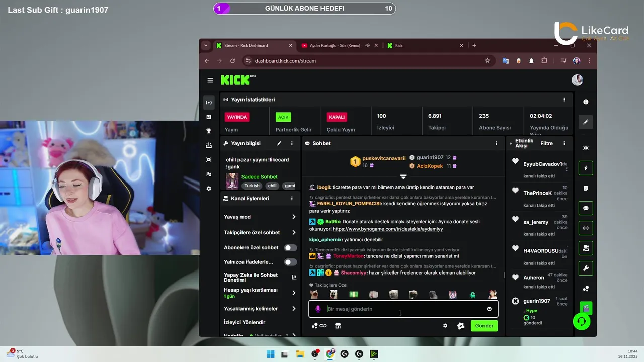Open Etkinlik Akışı three-dot menu
This screenshot has height=362, width=644.
(x=564, y=143)
